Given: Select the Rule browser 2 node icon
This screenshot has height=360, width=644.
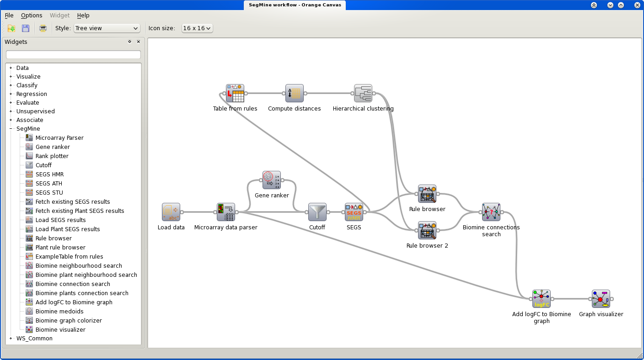Looking at the screenshot, I should point(427,230).
